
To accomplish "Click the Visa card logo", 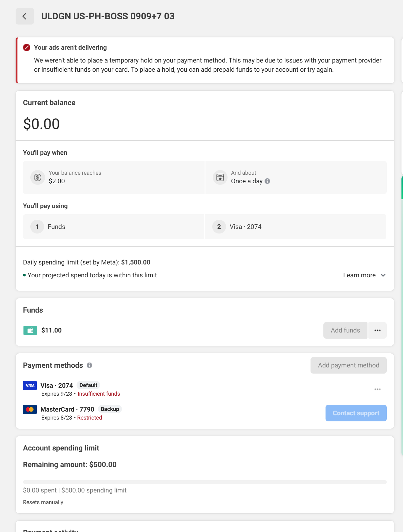I will pyautogui.click(x=30, y=386).
